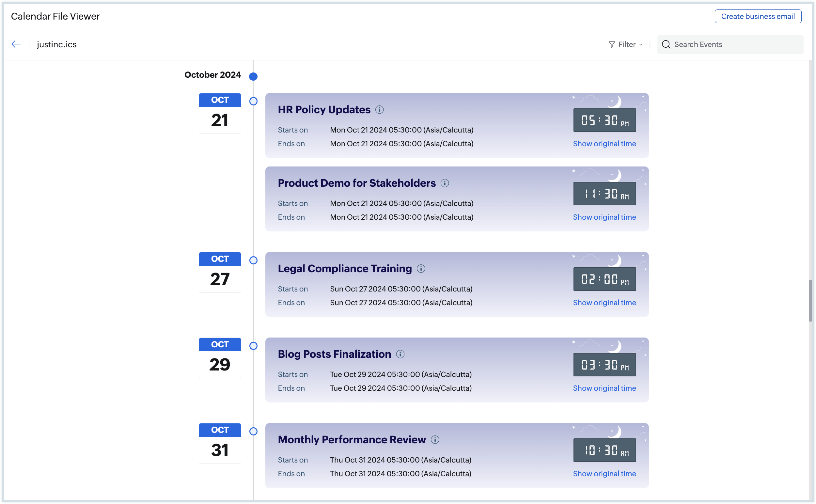Image resolution: width=816 pixels, height=504 pixels.
Task: Focus the Search Events field
Action: [x=733, y=44]
